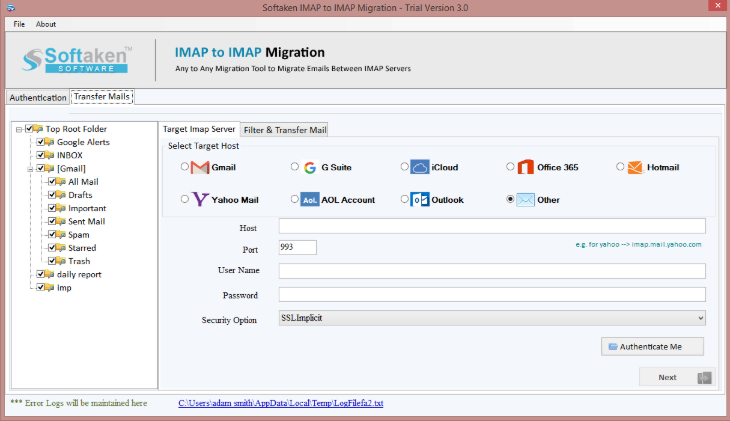Select the daily report tree item label
The image size is (730, 421).
coord(79,274)
